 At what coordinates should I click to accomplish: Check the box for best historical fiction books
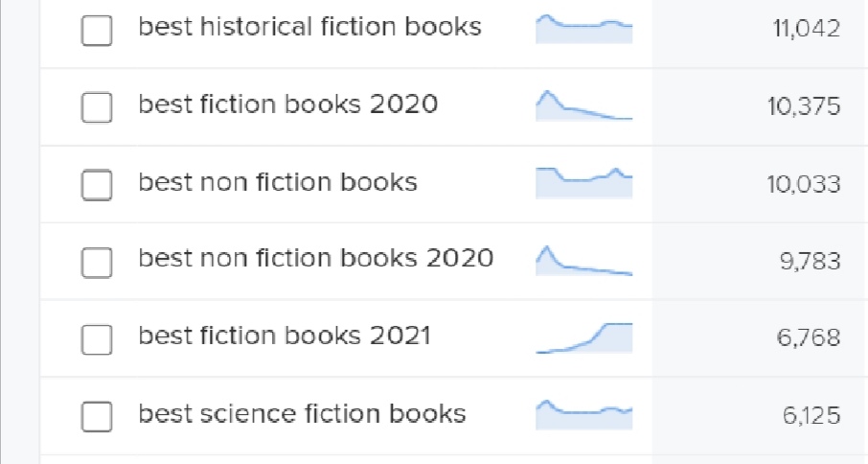97,30
